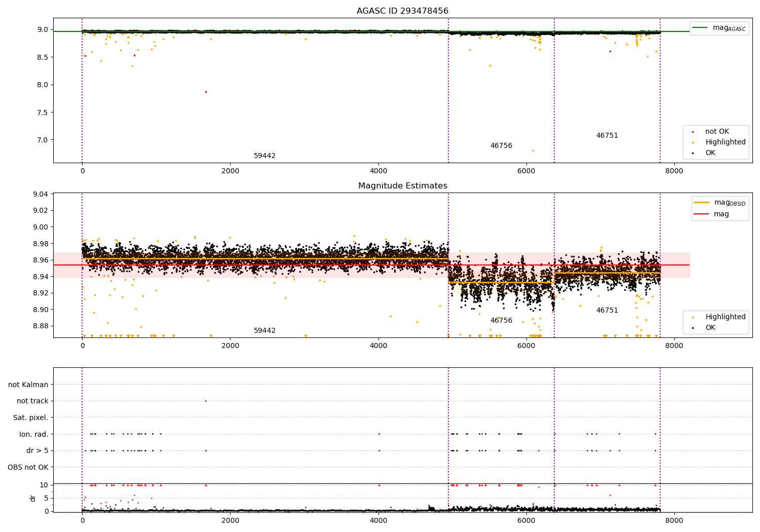760x532 pixels.
Task: Click the '46751' label in Magnitude Estimates plot
Action: tap(607, 311)
